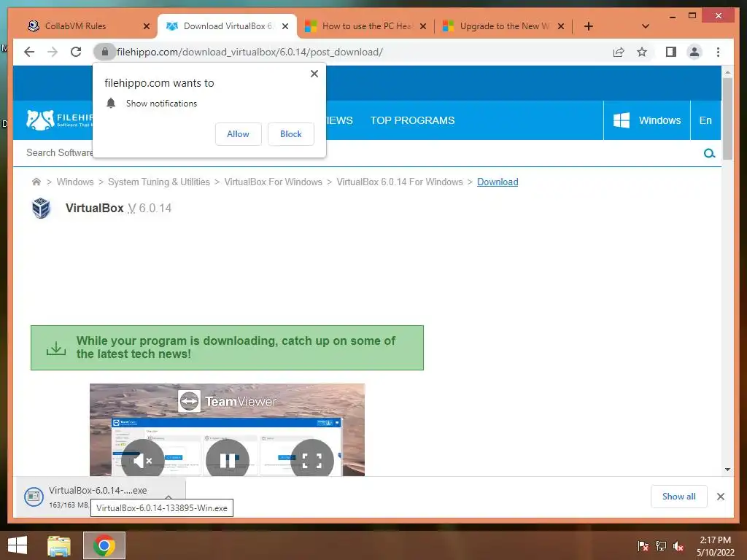Image resolution: width=747 pixels, height=560 pixels.
Task: Dismiss the notification permission popup
Action: point(314,74)
